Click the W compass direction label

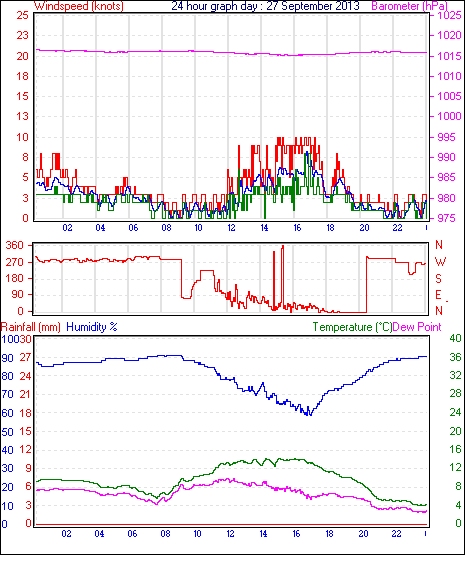click(x=440, y=262)
